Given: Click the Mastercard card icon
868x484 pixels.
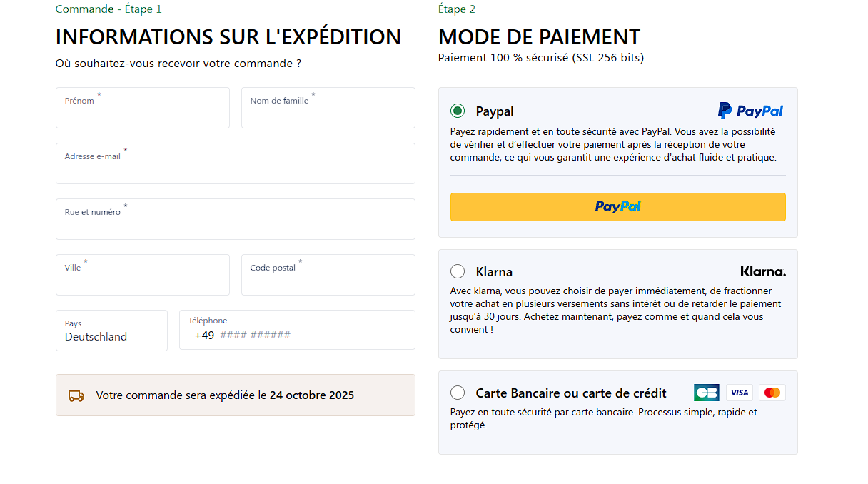Looking at the screenshot, I should point(772,393).
